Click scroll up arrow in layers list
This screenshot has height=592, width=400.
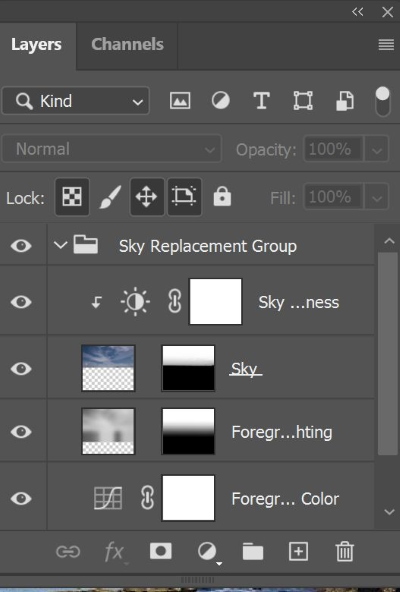click(389, 241)
